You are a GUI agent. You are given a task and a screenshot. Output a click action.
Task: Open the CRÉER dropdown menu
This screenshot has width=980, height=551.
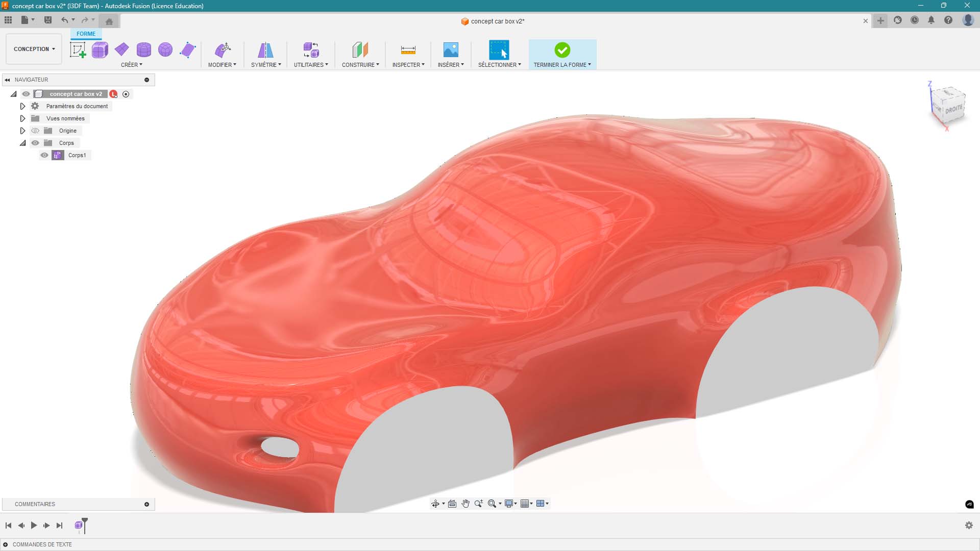point(132,65)
